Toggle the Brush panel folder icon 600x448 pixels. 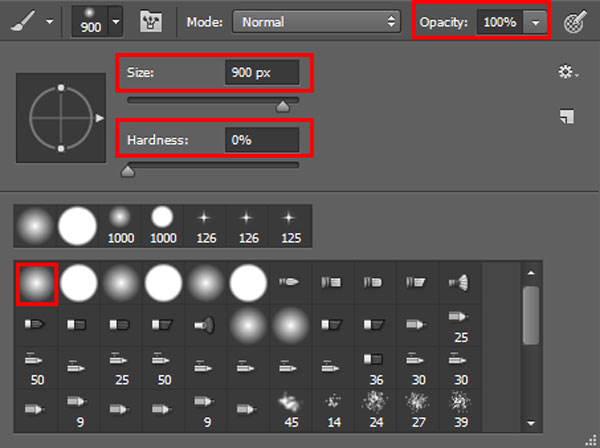coord(151,22)
